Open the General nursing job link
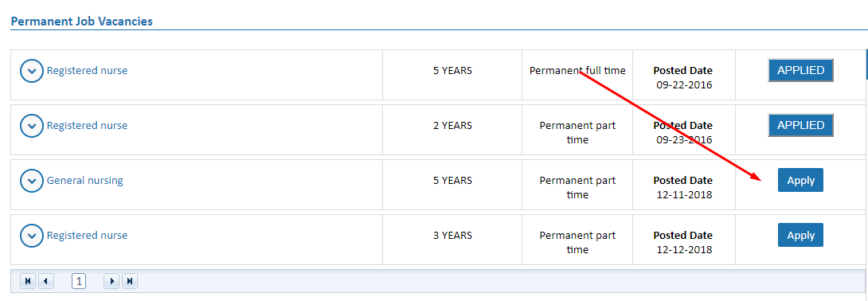The image size is (868, 301). point(84,181)
